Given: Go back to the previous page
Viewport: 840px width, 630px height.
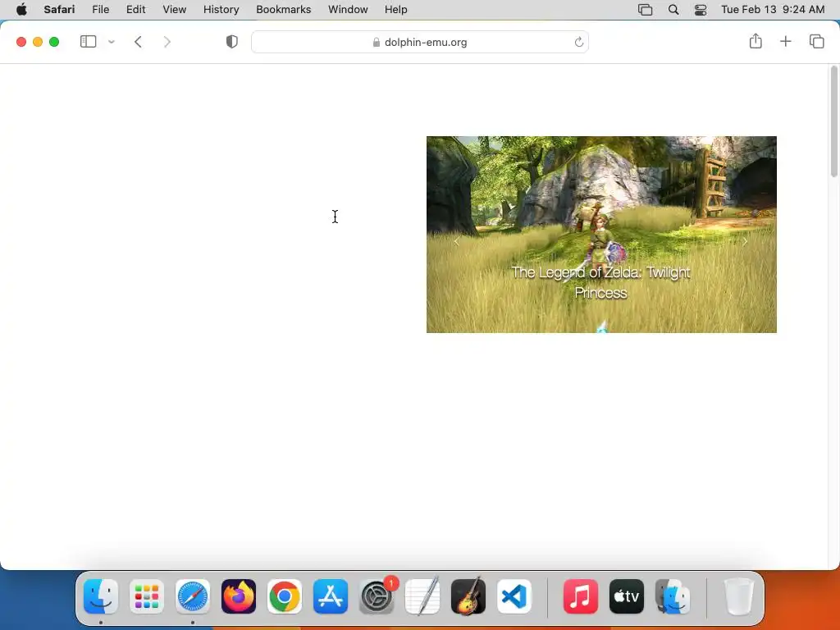Looking at the screenshot, I should [x=138, y=42].
